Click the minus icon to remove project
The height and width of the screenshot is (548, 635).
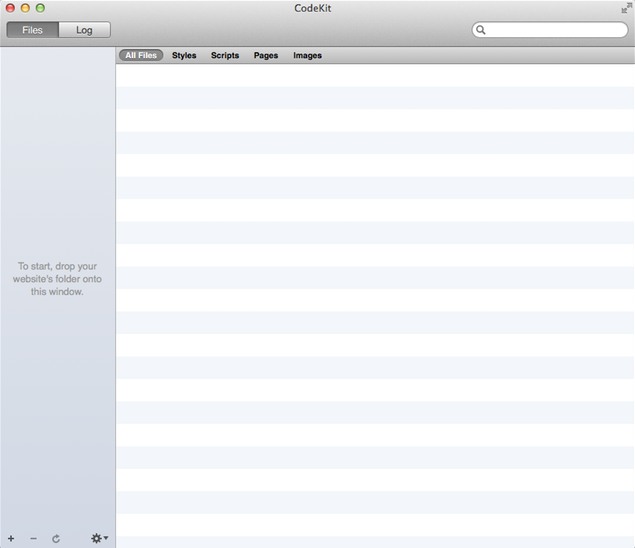click(x=33, y=538)
